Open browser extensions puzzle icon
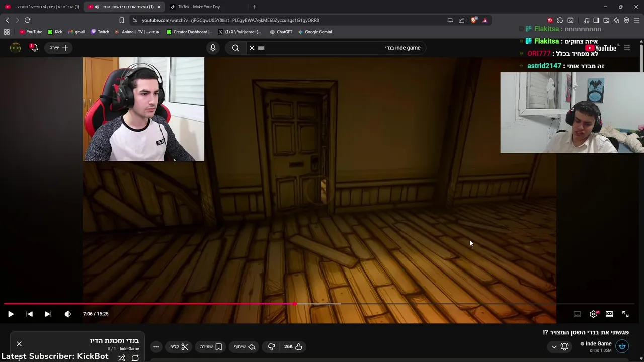The image size is (644, 362). (x=560, y=20)
